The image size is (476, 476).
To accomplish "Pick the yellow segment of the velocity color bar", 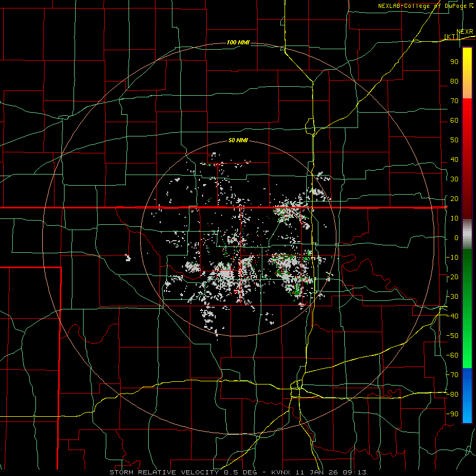I will pyautogui.click(x=467, y=73).
